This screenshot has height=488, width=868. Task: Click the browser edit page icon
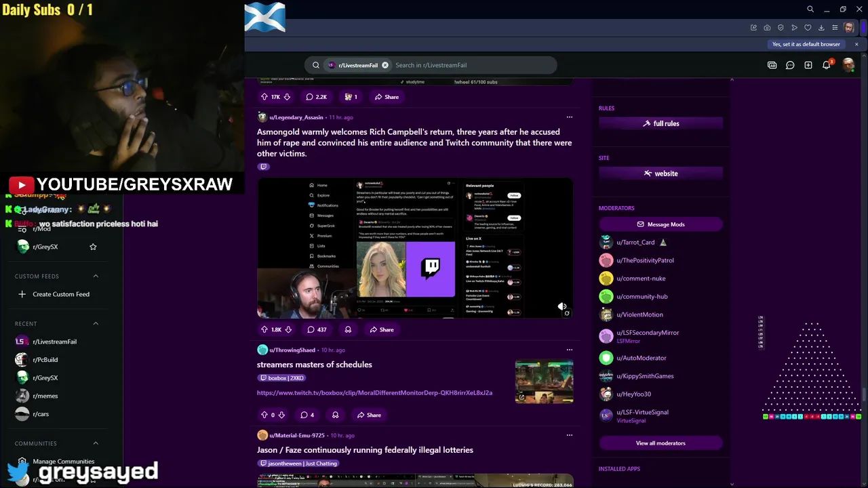[753, 28]
